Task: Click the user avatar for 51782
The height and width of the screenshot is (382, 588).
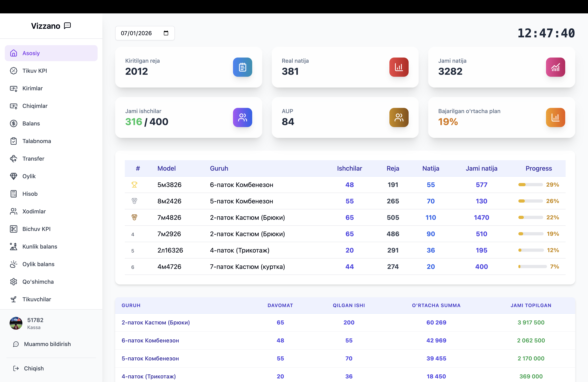Action: pyautogui.click(x=16, y=323)
